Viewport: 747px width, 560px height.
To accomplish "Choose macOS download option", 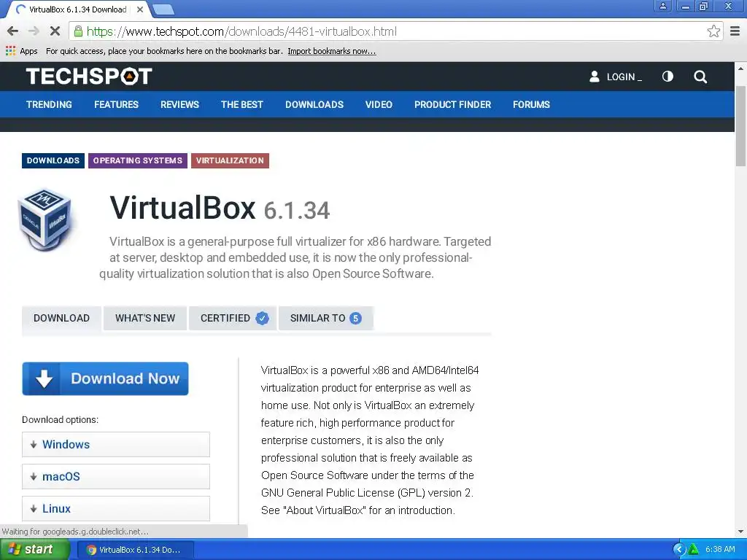I will pyautogui.click(x=116, y=477).
